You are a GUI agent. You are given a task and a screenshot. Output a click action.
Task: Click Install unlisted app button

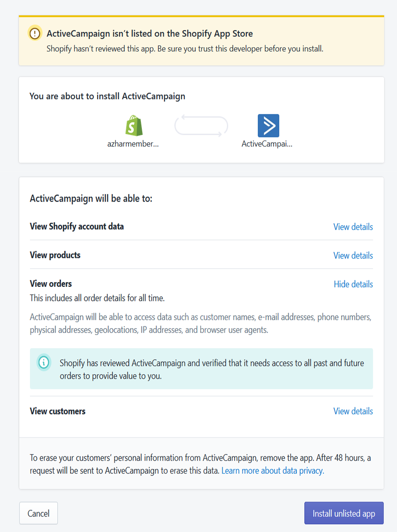pyautogui.click(x=344, y=513)
